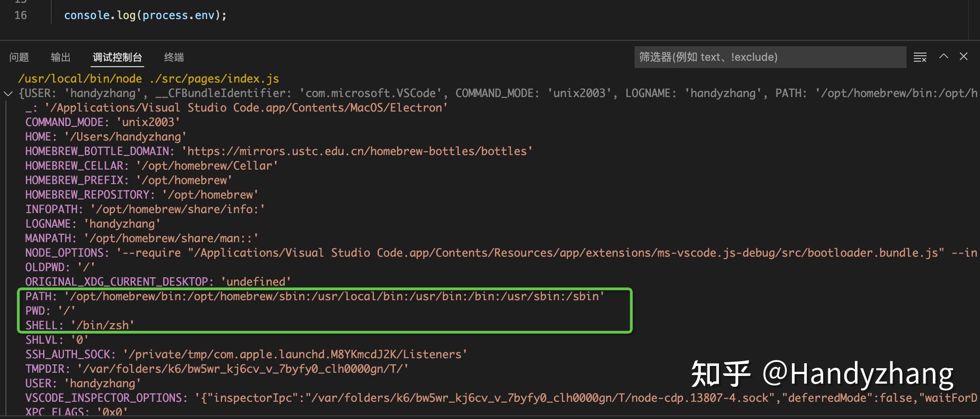Switch to the 终端 tab
Screen dimensions: 980x419
pos(174,57)
